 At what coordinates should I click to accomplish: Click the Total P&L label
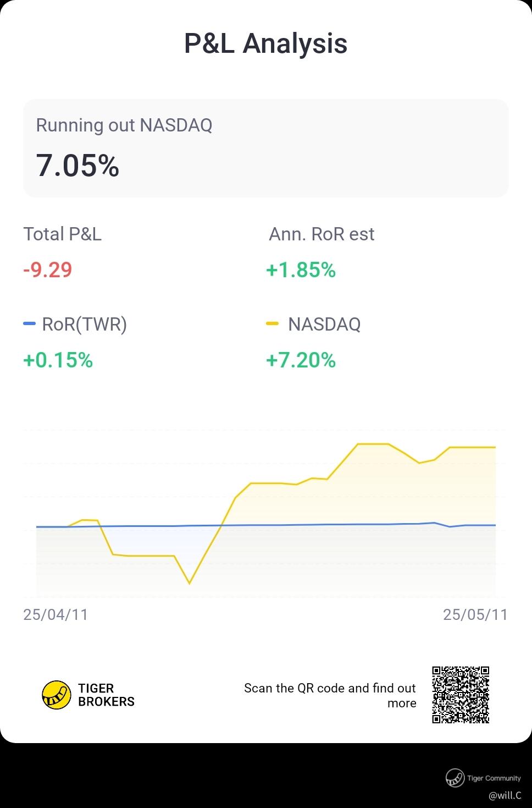point(62,234)
